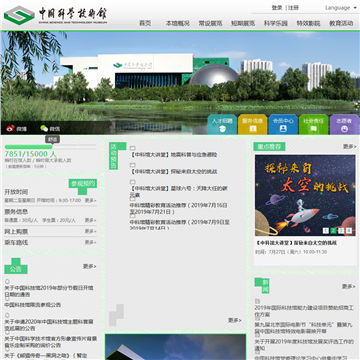Open 科学乐园 navigation menu item
This screenshot has width=360, height=360.
276,23
